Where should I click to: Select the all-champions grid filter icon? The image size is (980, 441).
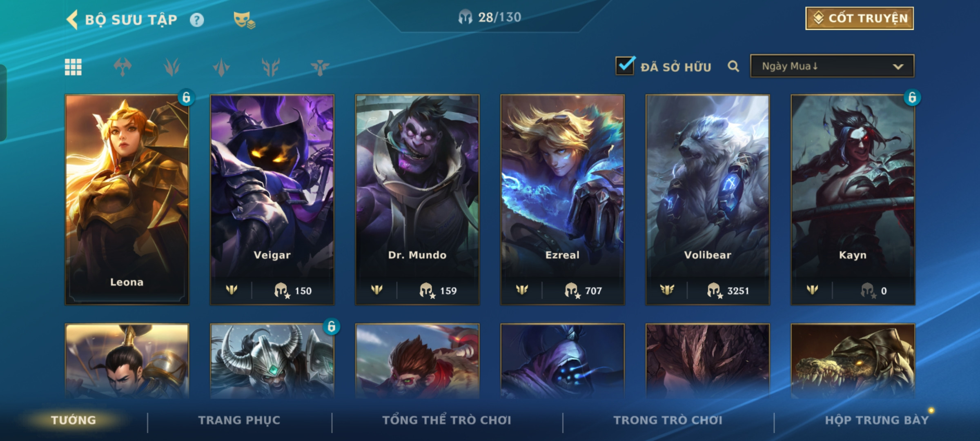click(73, 67)
